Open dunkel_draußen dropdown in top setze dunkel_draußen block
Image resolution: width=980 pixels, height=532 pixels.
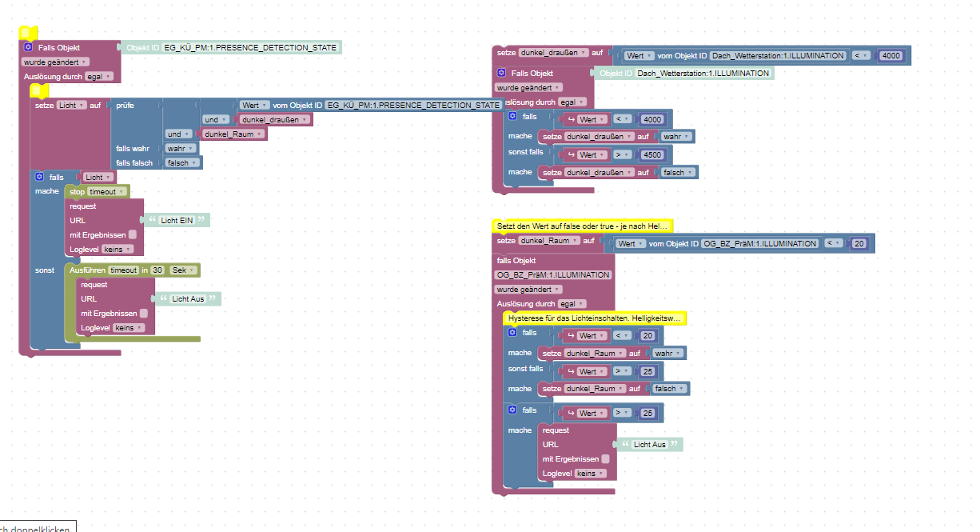(554, 53)
